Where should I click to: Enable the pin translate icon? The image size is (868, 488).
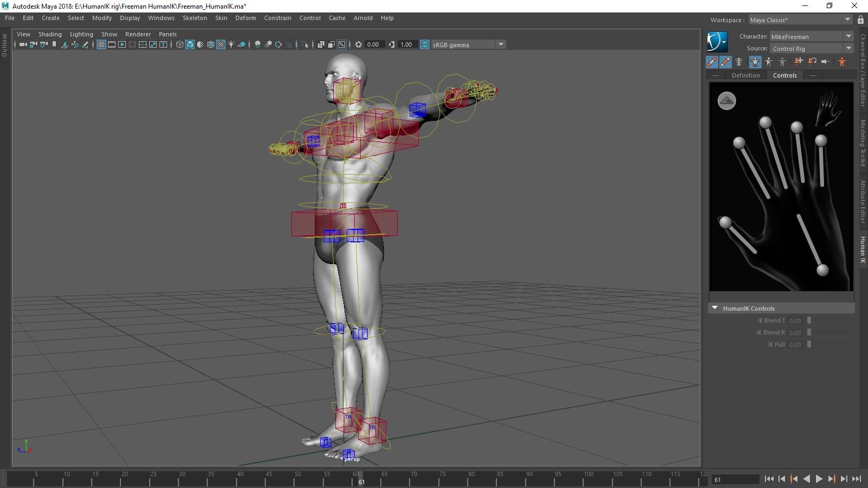798,62
